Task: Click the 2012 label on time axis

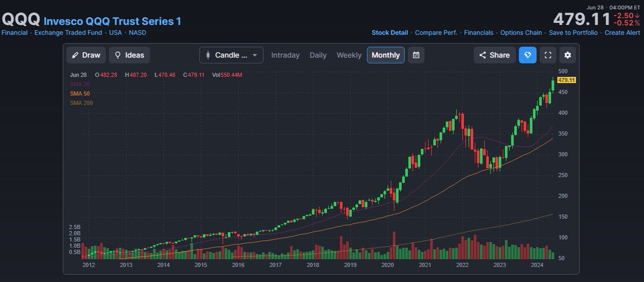Action: coord(89,265)
